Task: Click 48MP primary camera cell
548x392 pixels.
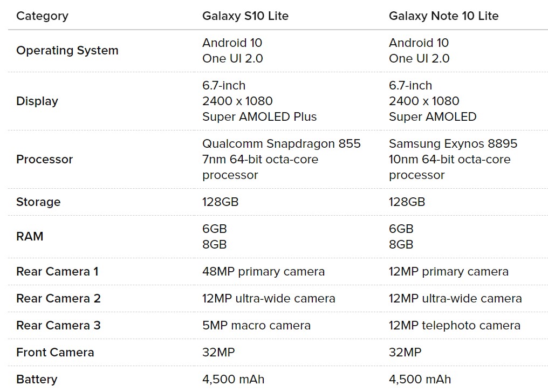Action: [264, 271]
